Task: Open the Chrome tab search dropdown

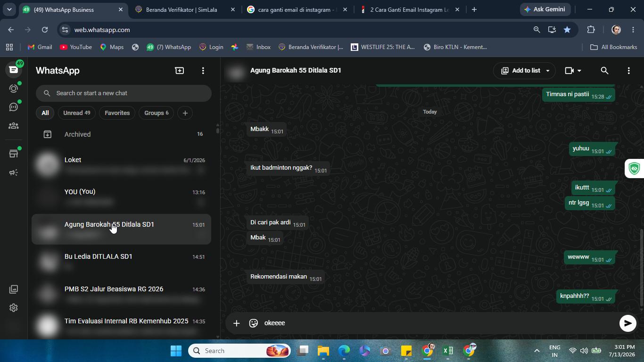Action: click(9, 9)
